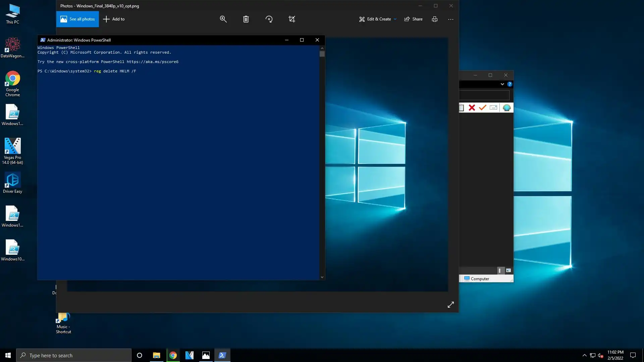
Task: Click the See all photos button
Action: point(77,19)
